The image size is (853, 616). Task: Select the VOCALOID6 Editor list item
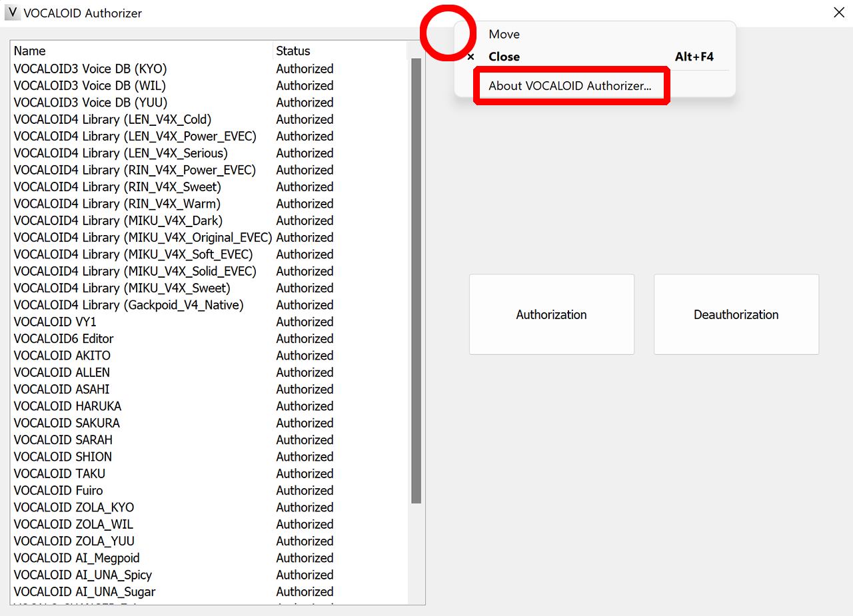[63, 339]
